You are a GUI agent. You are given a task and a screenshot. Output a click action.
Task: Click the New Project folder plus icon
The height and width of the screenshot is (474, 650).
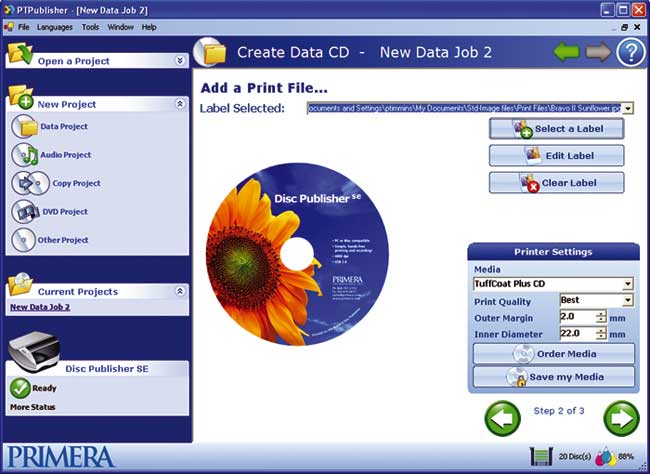21,97
